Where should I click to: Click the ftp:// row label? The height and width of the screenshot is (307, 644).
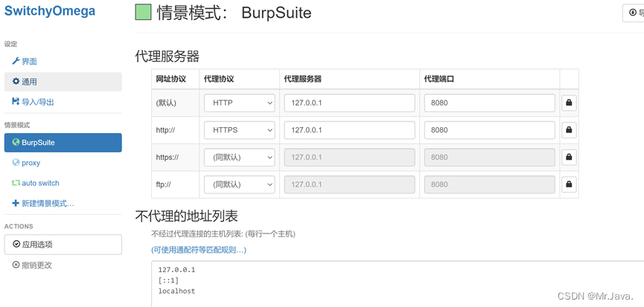[x=163, y=184]
